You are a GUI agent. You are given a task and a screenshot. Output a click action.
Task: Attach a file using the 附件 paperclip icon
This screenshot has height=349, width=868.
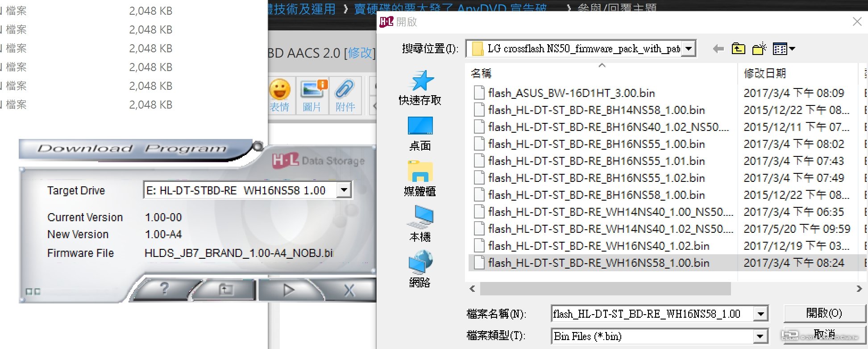point(345,96)
